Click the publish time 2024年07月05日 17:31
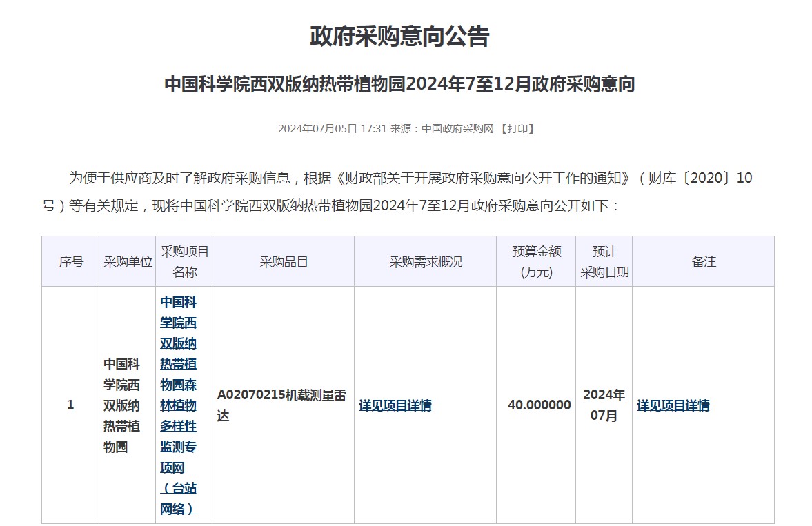This screenshot has height=526, width=812. pyautogui.click(x=332, y=129)
